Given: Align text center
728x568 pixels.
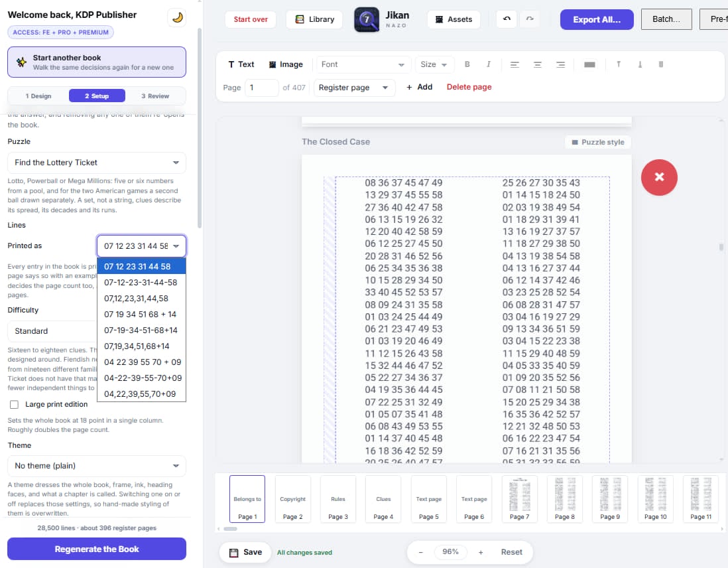Looking at the screenshot, I should pos(538,64).
